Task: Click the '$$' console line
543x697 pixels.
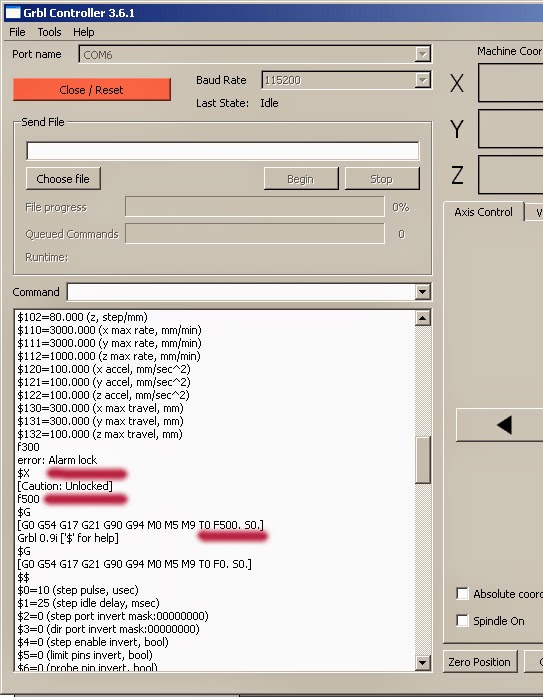Action: coord(24,577)
